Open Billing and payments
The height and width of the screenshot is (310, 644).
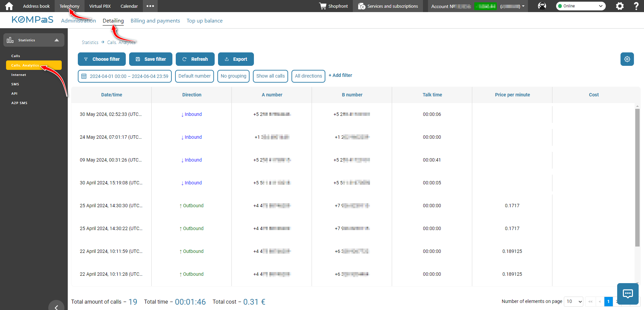point(155,21)
